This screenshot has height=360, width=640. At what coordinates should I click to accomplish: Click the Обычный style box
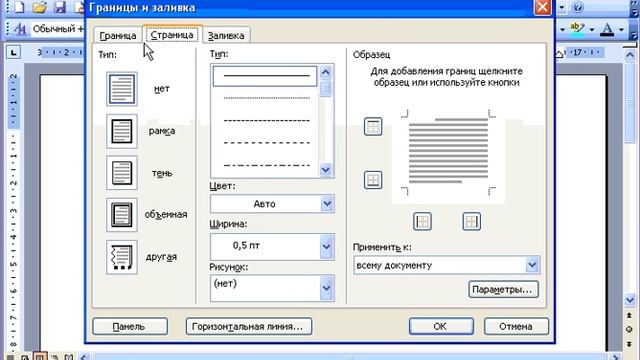pyautogui.click(x=57, y=29)
